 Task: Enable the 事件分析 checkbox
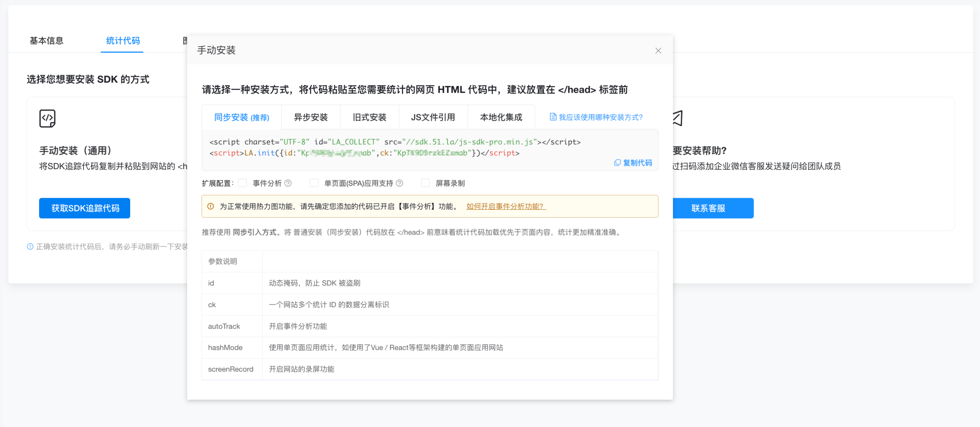pos(242,183)
